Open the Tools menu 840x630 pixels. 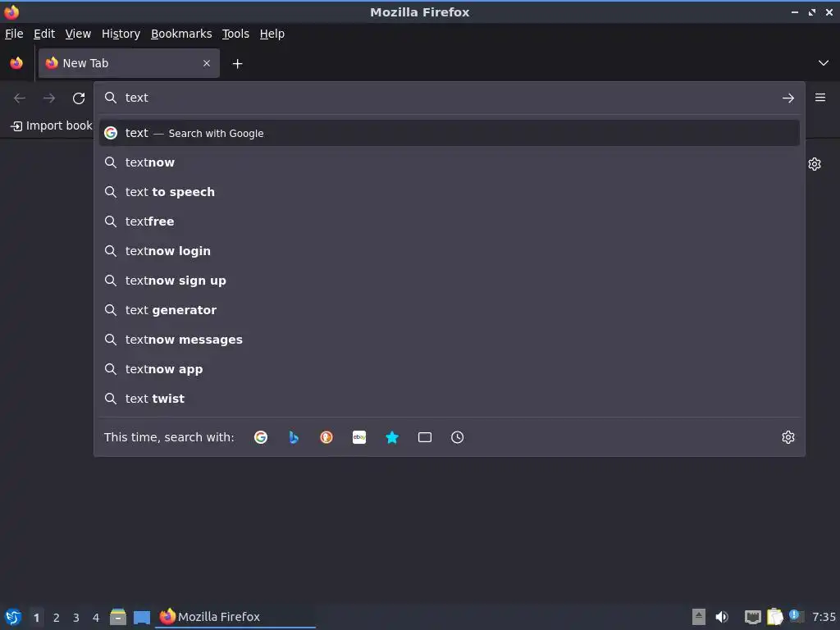235,34
